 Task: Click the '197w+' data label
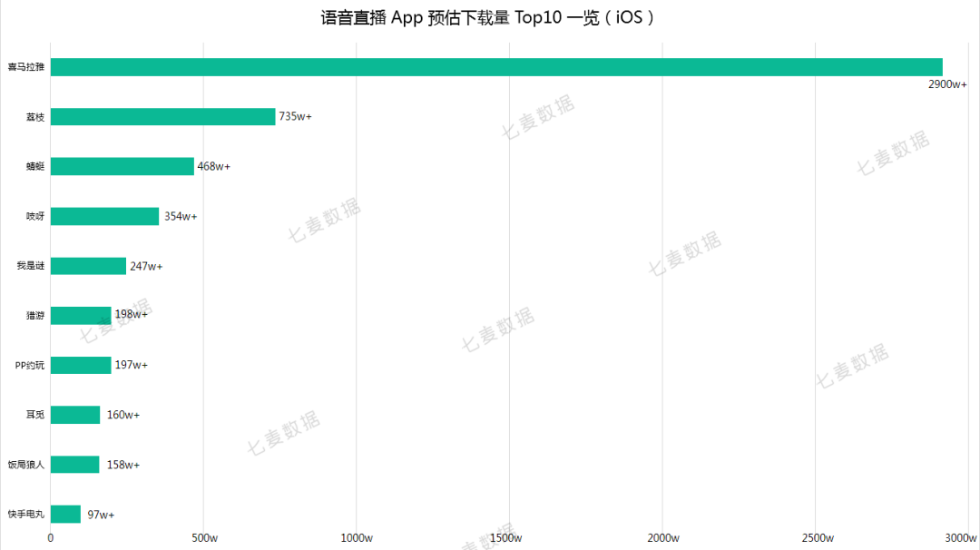point(132,365)
